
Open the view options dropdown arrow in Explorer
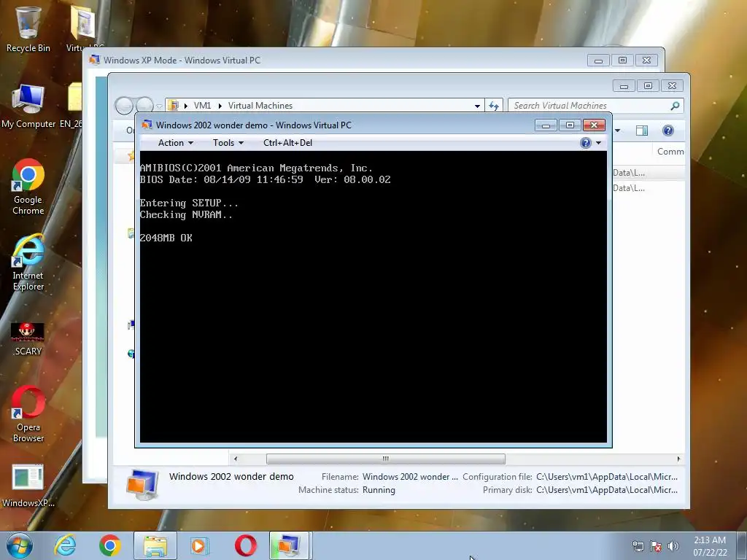pos(617,131)
